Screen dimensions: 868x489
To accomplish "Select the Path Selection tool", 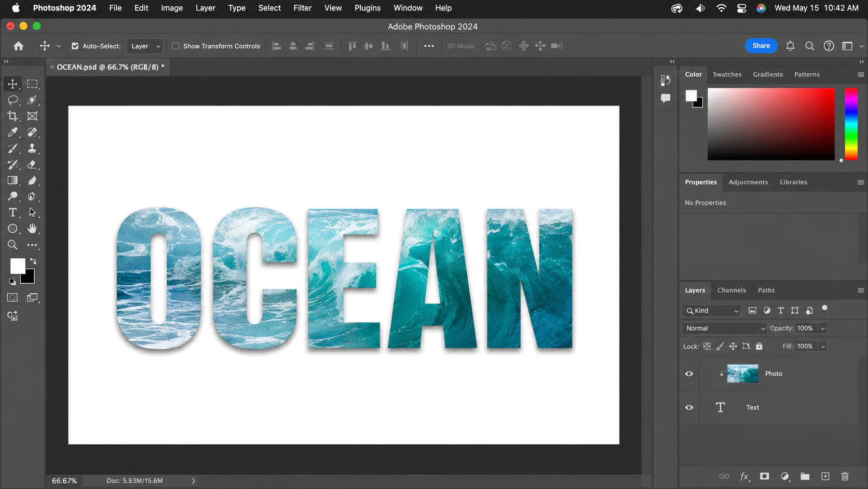I will [32, 213].
